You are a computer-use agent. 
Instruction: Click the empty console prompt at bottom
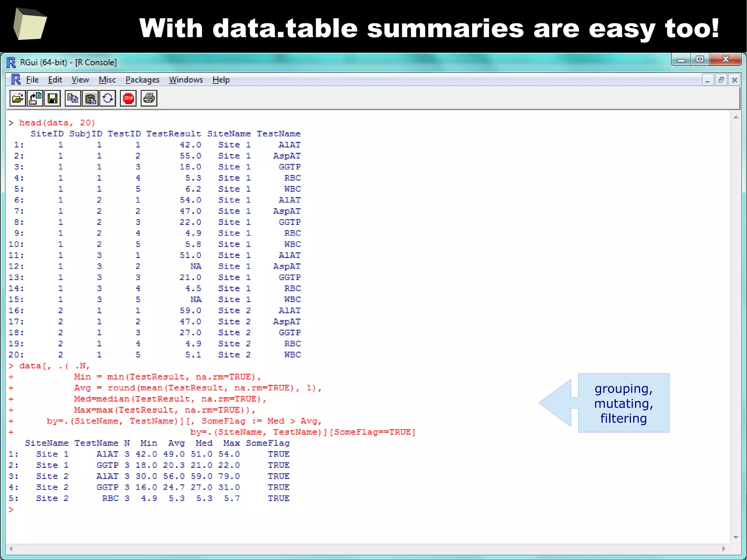click(11, 510)
